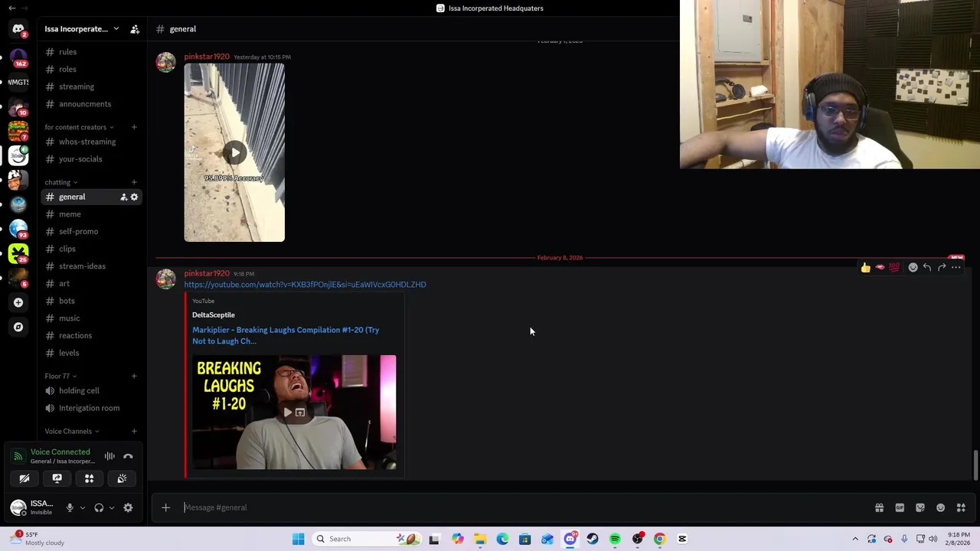Open User Settings gear icon
This screenshot has height=551, width=980.
pyautogui.click(x=128, y=507)
